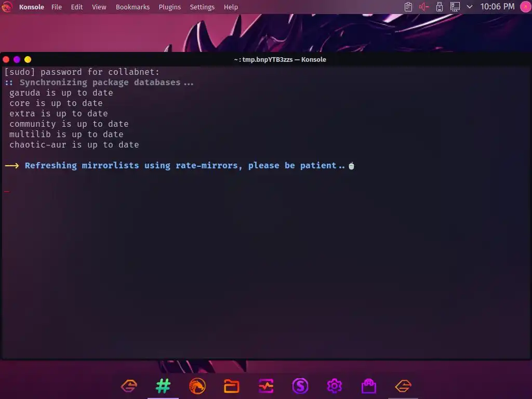The width and height of the screenshot is (532, 399).
Task: Open the pink user avatar icon
Action: click(x=526, y=7)
